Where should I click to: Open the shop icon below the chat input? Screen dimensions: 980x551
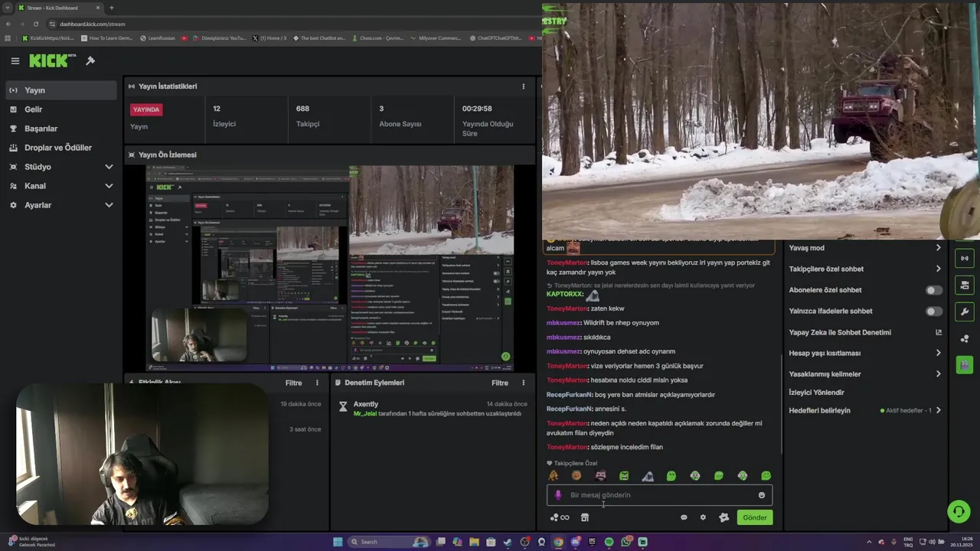coord(585,517)
